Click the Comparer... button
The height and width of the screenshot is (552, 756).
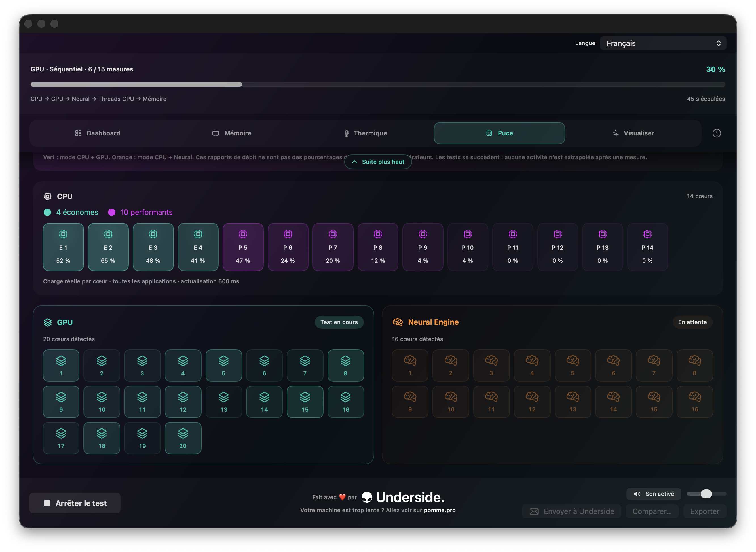tap(652, 511)
